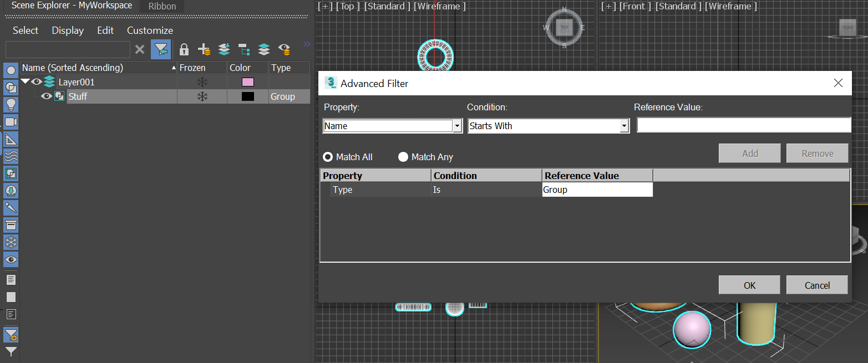Screen dimensions: 868x363
Task: Click Cancel in Advanced Filter dialog
Action: pos(817,285)
